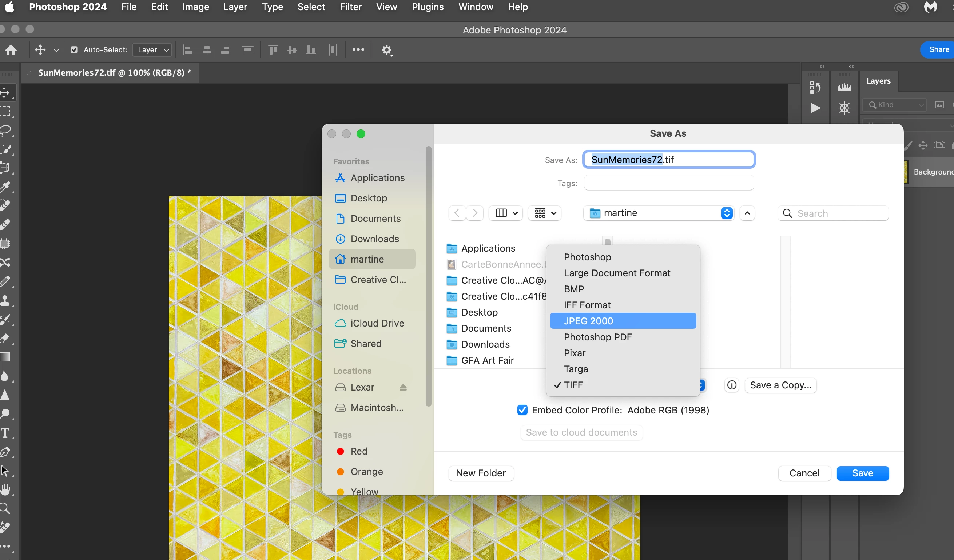The image size is (954, 560).
Task: Collapse the dialog with the chevron-up button
Action: click(747, 213)
